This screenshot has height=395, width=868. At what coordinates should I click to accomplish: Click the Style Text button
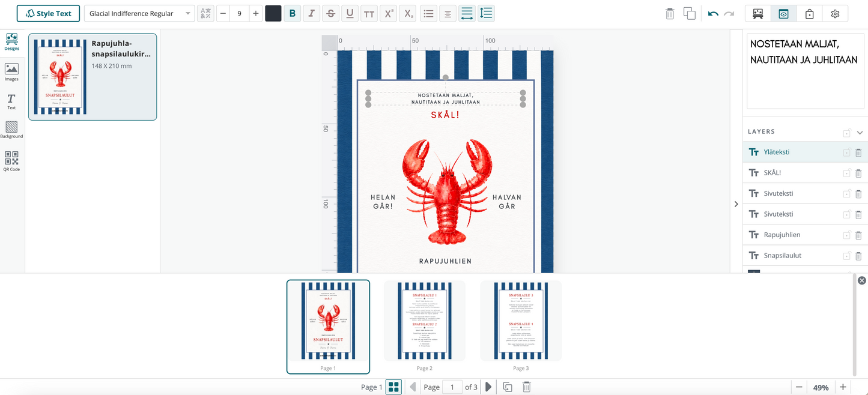click(x=48, y=13)
